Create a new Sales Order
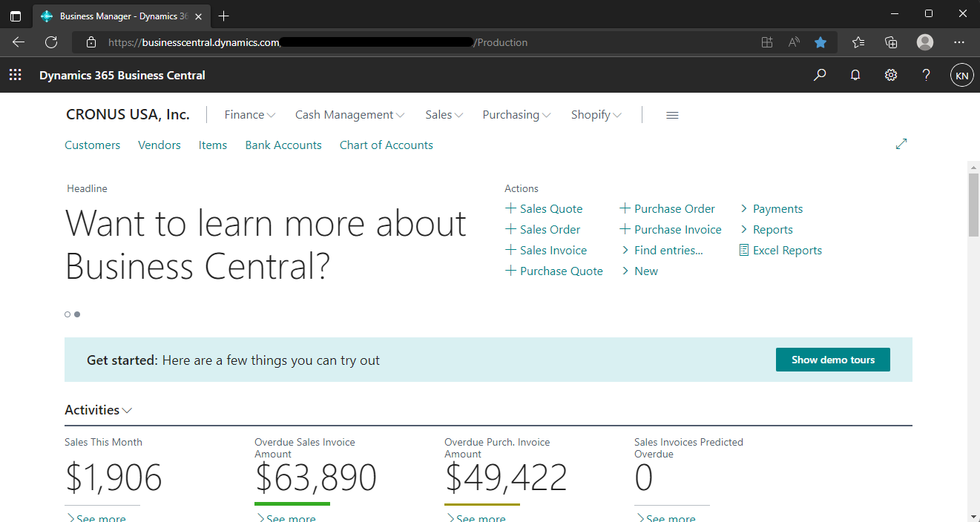This screenshot has width=980, height=522. 543,230
